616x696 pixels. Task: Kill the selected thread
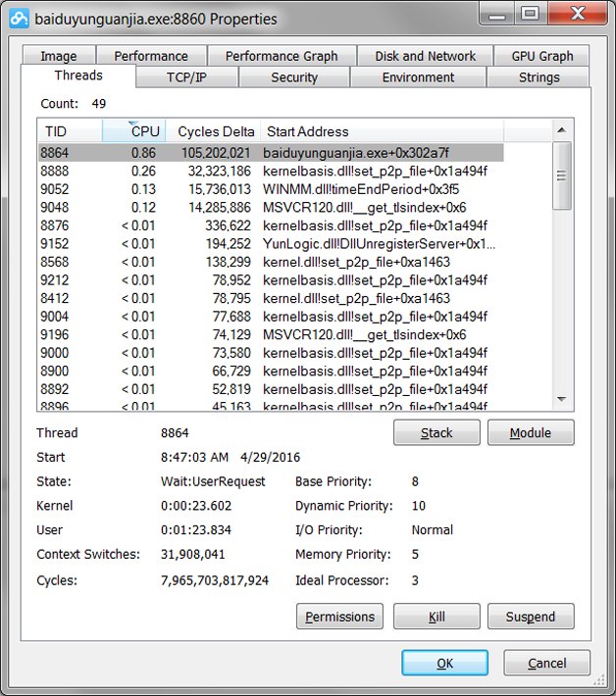[436, 617]
